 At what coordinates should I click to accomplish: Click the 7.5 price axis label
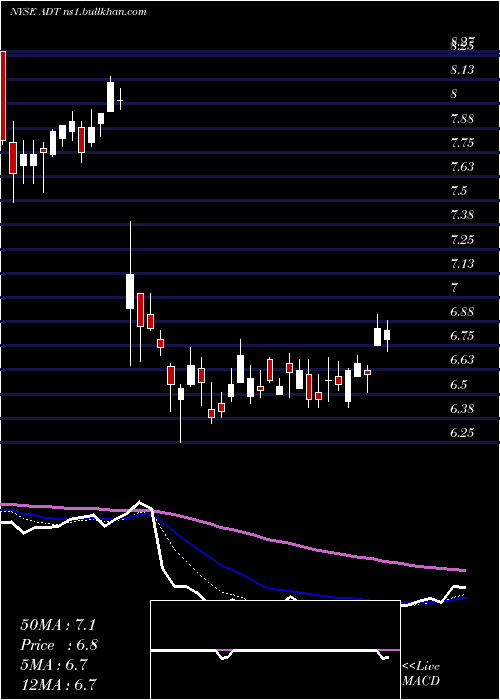click(x=458, y=191)
